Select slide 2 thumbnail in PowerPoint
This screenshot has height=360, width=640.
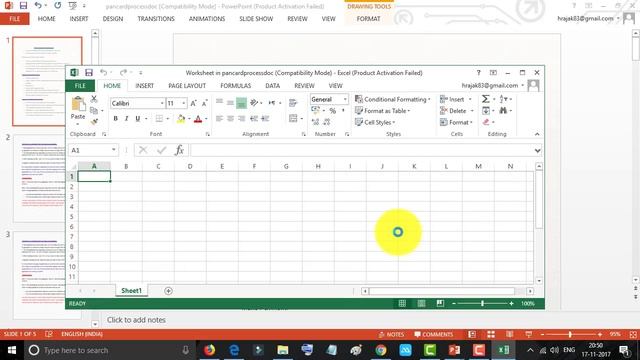[39, 179]
